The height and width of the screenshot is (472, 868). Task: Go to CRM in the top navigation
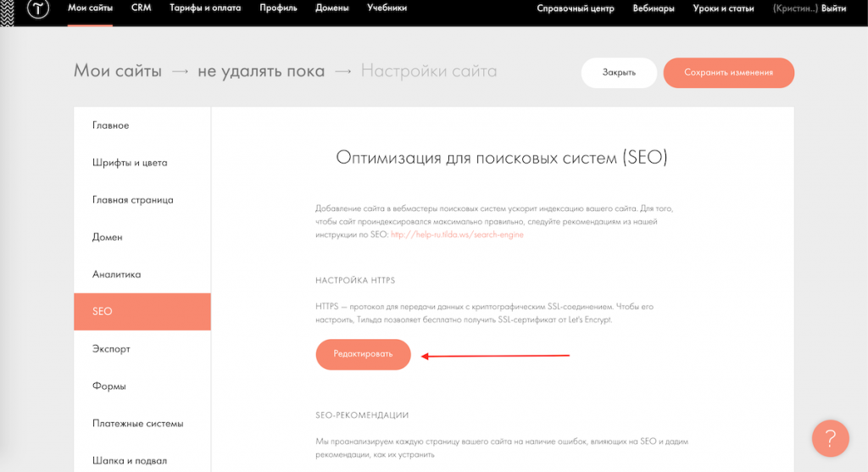point(142,8)
